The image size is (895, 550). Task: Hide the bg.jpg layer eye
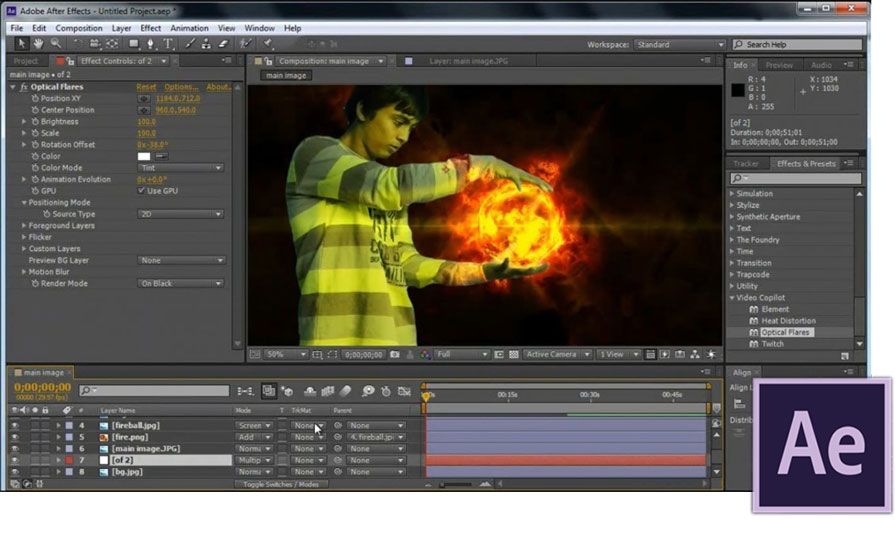(14, 472)
